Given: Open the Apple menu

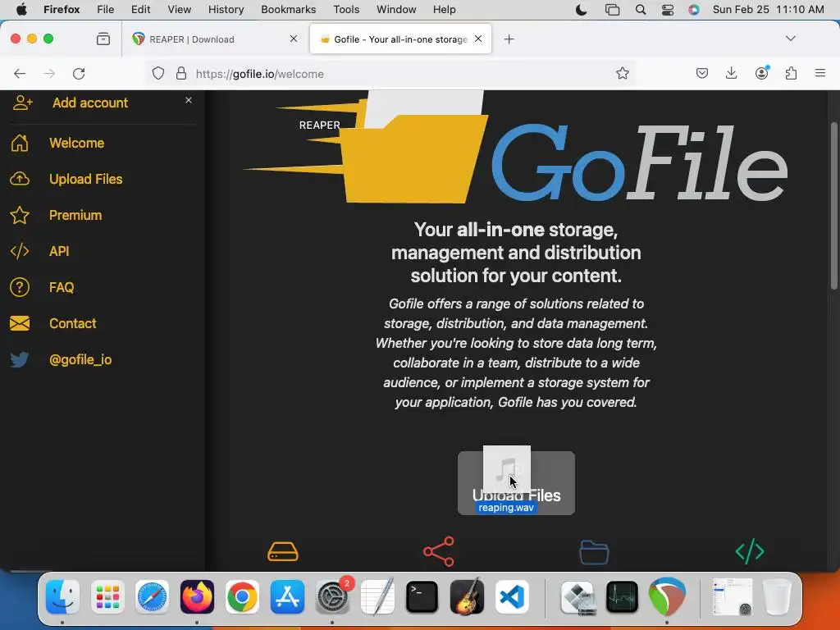Looking at the screenshot, I should click(21, 10).
